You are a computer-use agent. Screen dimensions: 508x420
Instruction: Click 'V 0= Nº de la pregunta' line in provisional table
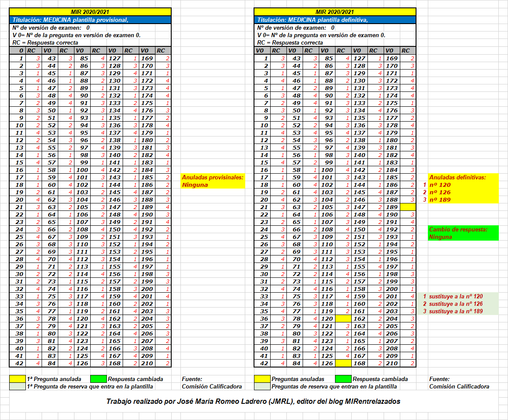point(77,35)
